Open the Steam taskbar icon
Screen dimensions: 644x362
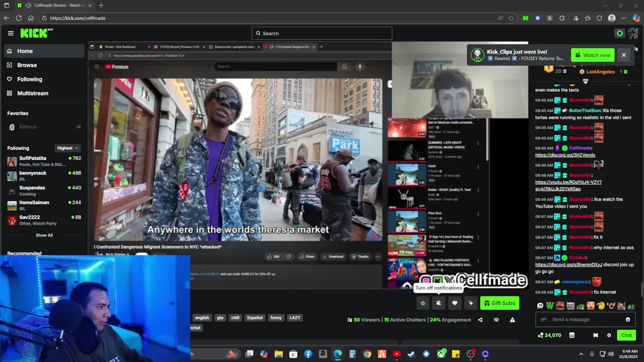coord(411,354)
